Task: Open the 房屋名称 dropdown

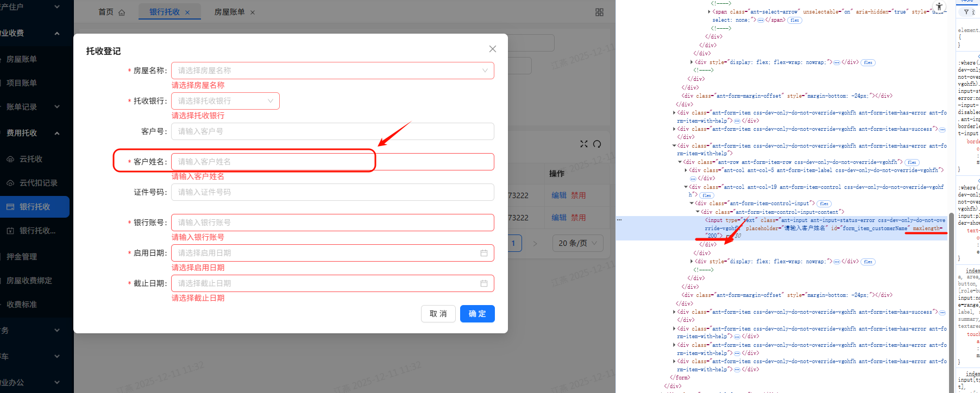Action: tap(332, 71)
